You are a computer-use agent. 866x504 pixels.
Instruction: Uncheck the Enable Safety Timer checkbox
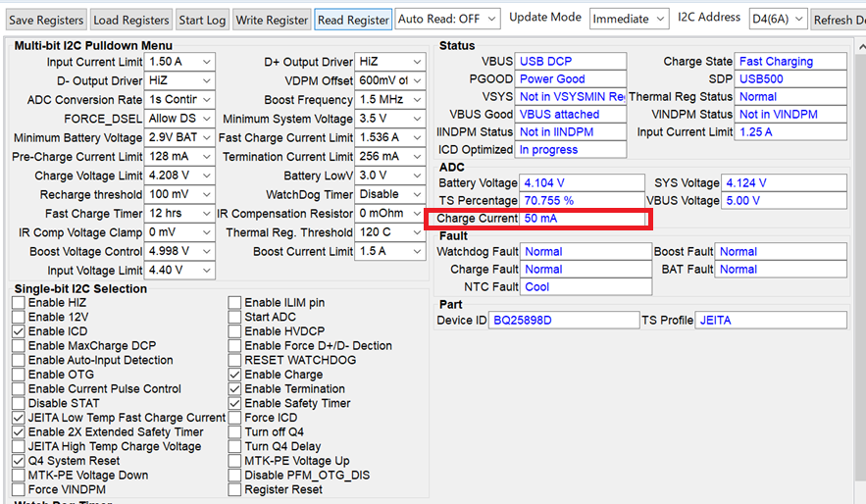234,403
